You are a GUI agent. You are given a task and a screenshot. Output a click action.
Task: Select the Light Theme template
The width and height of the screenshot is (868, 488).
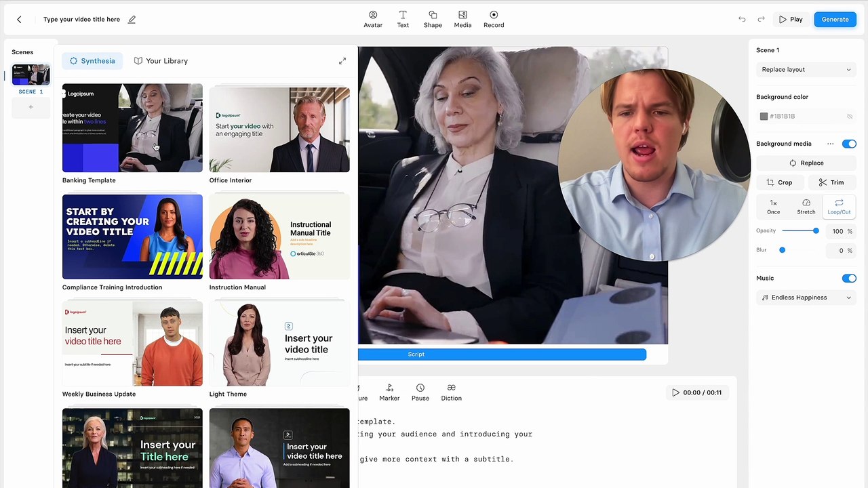click(279, 344)
